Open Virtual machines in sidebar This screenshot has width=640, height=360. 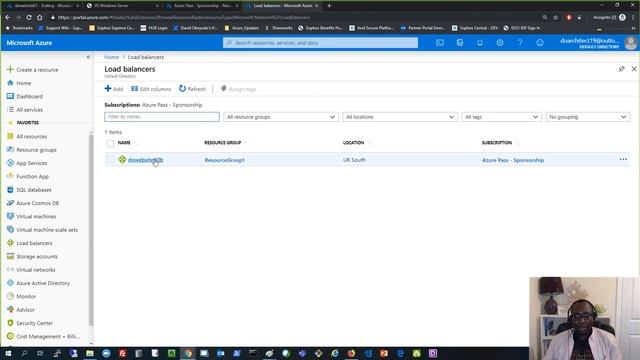(31, 216)
